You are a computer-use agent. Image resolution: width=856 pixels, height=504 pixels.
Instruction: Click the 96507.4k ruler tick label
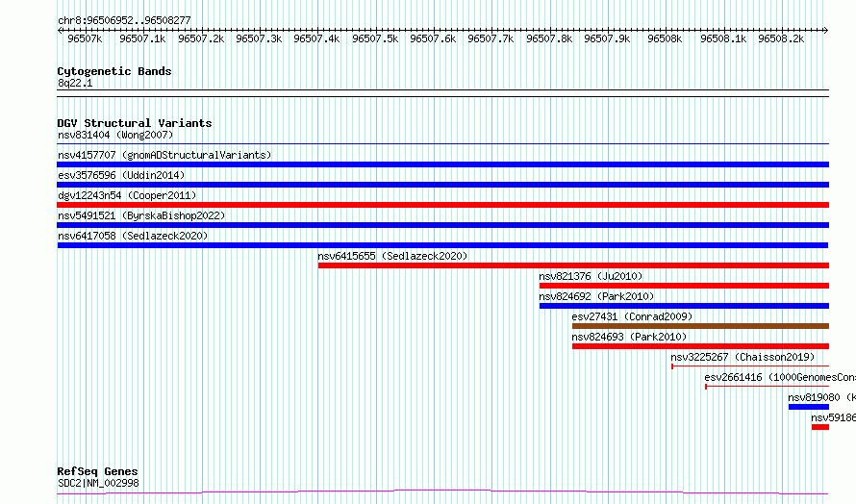click(x=316, y=38)
